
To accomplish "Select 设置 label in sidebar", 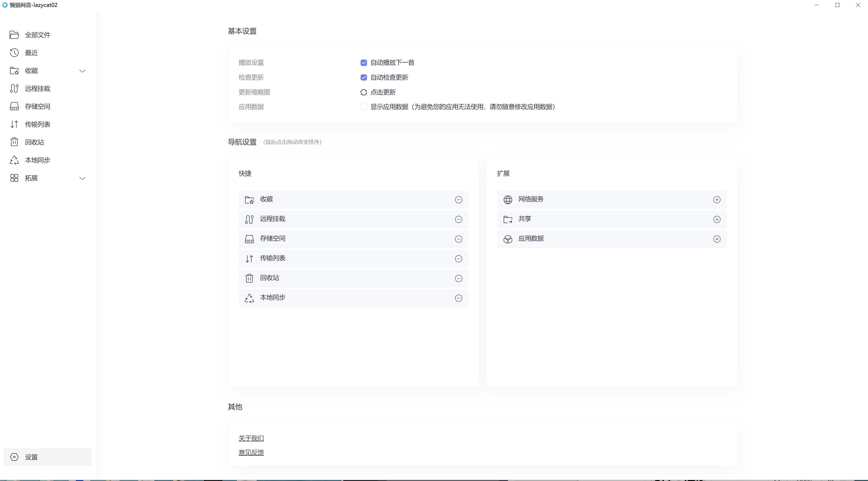I will click(31, 457).
